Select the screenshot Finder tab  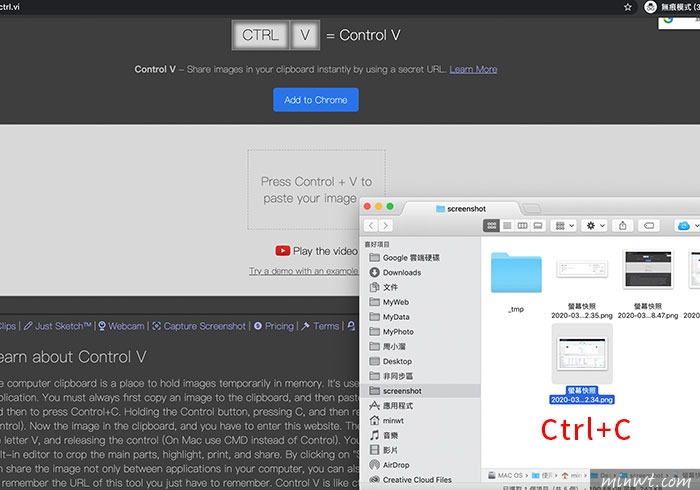coord(461,208)
